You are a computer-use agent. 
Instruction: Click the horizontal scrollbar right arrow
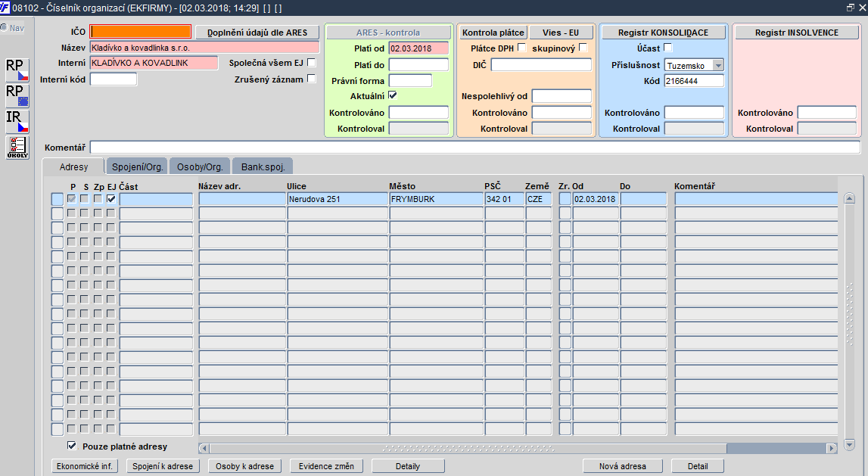coord(832,448)
